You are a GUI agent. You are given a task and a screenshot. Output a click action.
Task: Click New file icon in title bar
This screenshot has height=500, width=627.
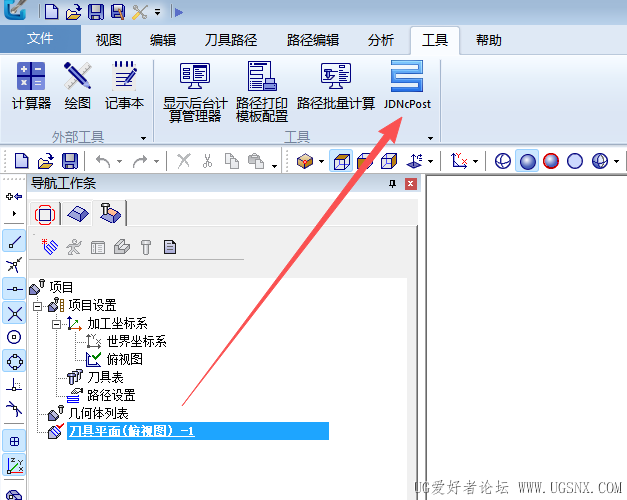52,12
